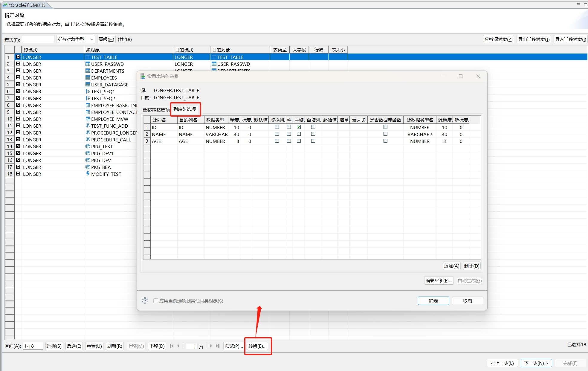Screen dimensions: 588x371
Task: Select the TEST_FUNC_ADD function icon
Action: click(x=88, y=126)
